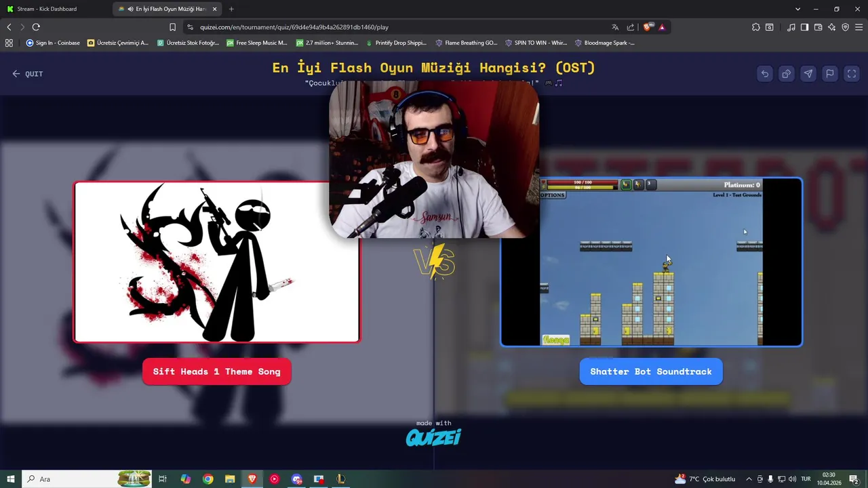This screenshot has height=488, width=868.
Task: Open the volume speaker tray icon
Action: click(792, 479)
